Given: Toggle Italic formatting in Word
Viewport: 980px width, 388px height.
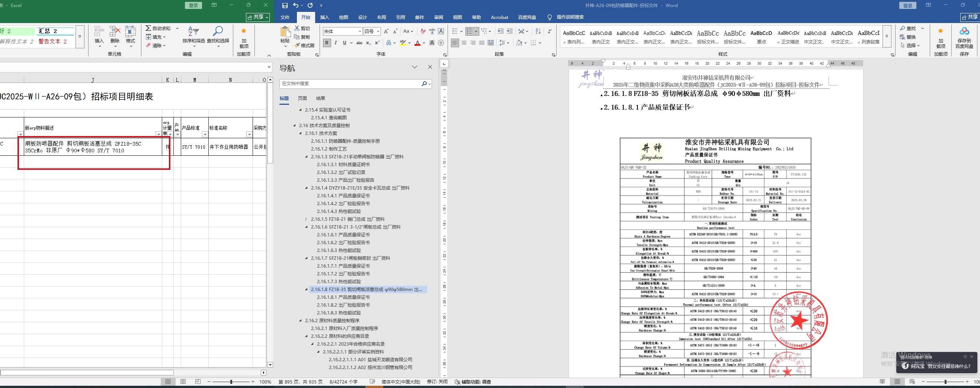Looking at the screenshot, I should [x=336, y=43].
